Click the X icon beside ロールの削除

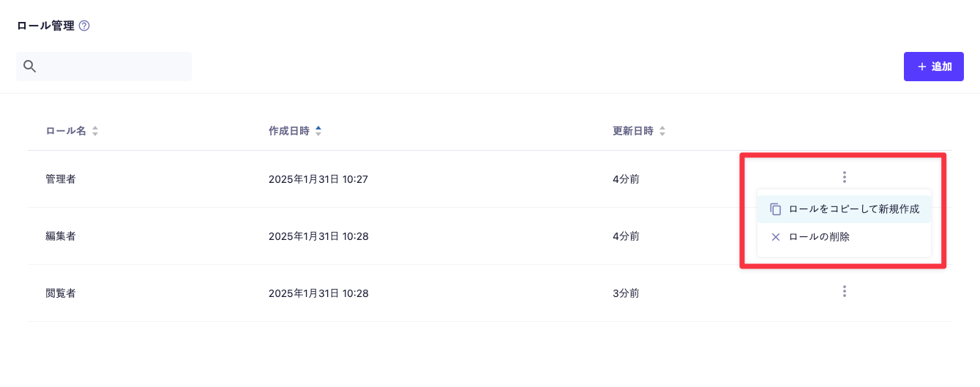pyautogui.click(x=776, y=237)
